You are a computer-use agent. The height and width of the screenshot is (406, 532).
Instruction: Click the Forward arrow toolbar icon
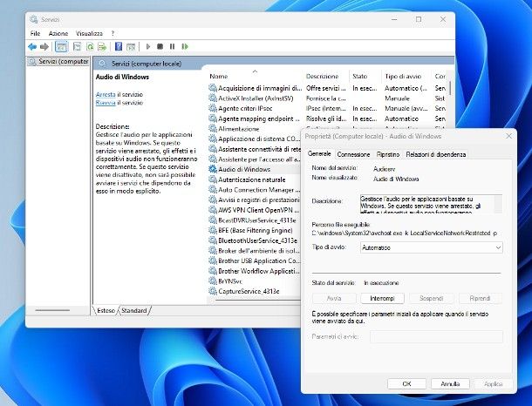point(44,46)
